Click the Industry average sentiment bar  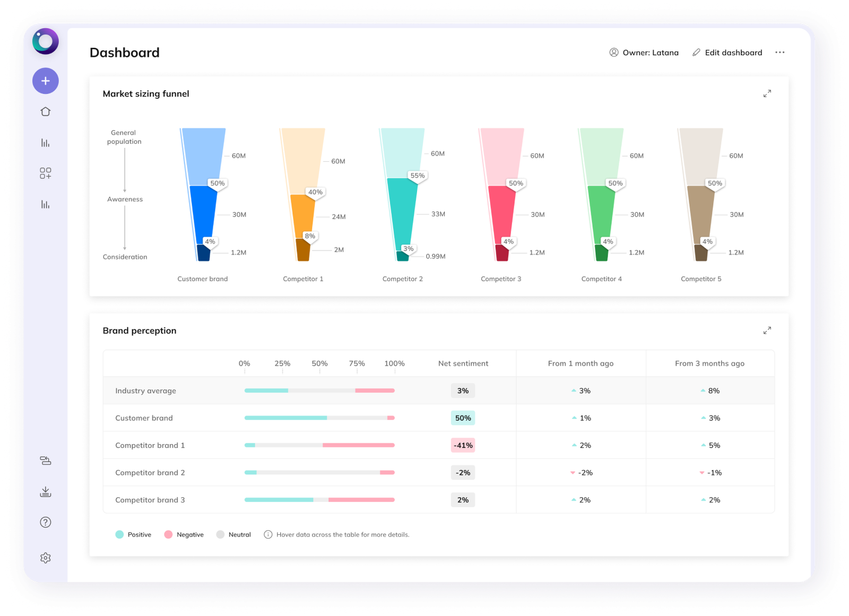click(x=319, y=391)
